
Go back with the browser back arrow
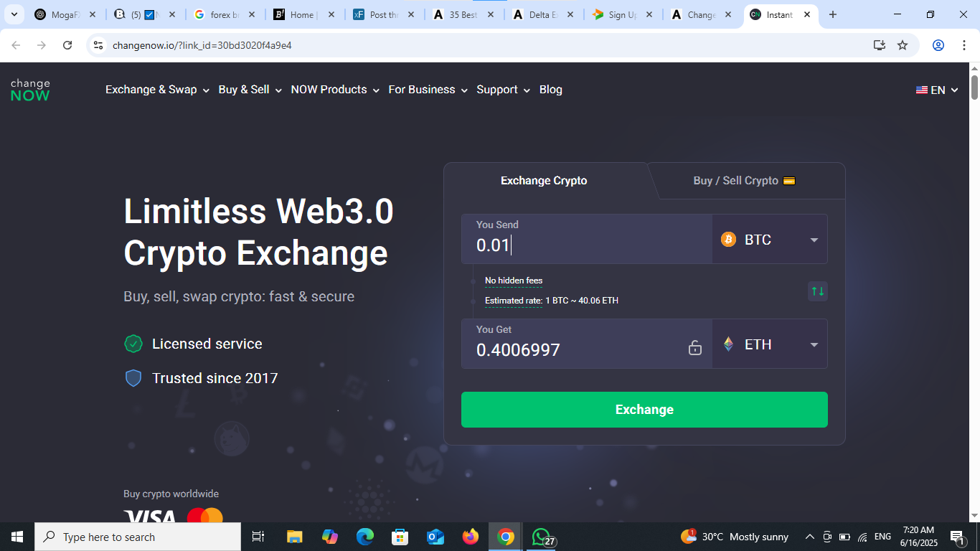(x=16, y=45)
